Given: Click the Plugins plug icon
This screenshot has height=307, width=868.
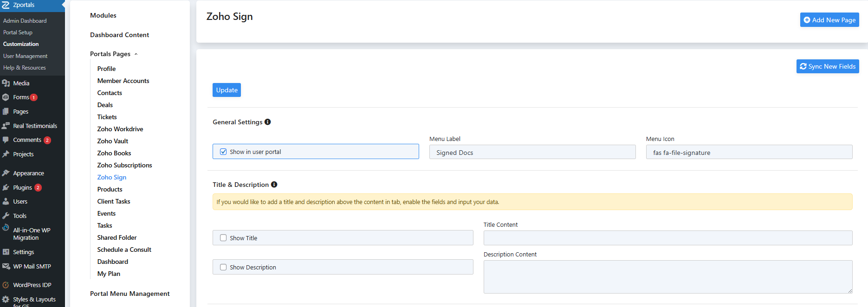Looking at the screenshot, I should click(6, 187).
